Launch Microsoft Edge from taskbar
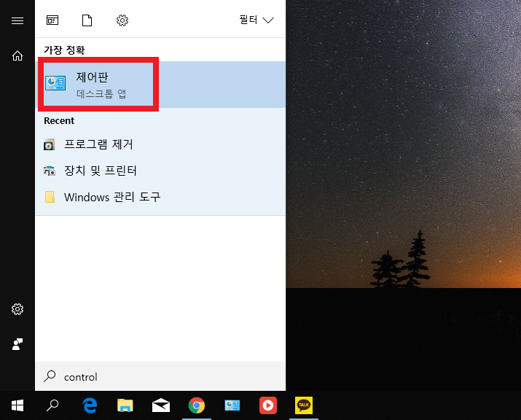The width and height of the screenshot is (521, 420). coord(90,405)
